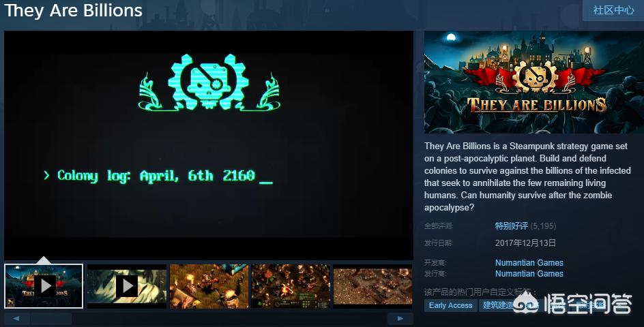Play the first trailer thumbnail with game logo
Screen dimensions: 644x327
44,286
